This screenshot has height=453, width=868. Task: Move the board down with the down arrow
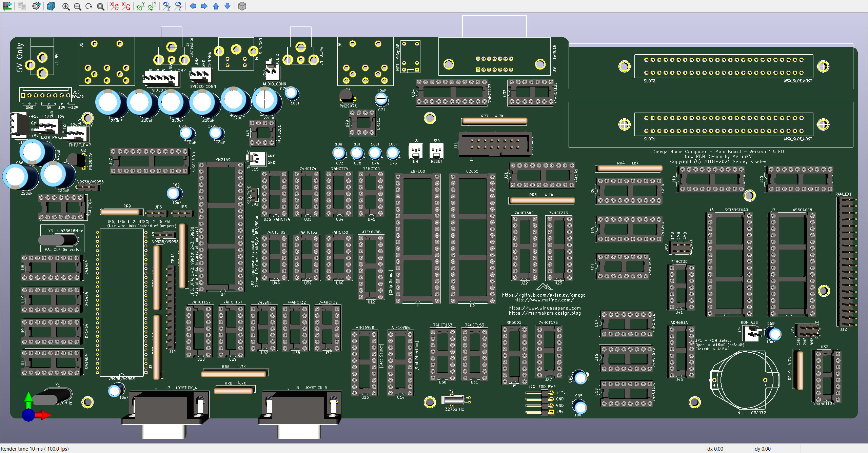point(228,6)
